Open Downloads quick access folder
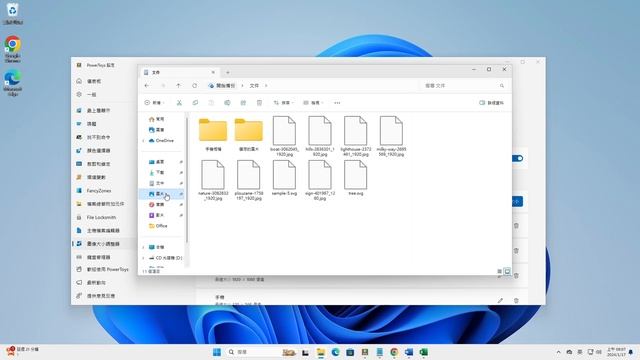The width and height of the screenshot is (640, 360). pyautogui.click(x=157, y=173)
